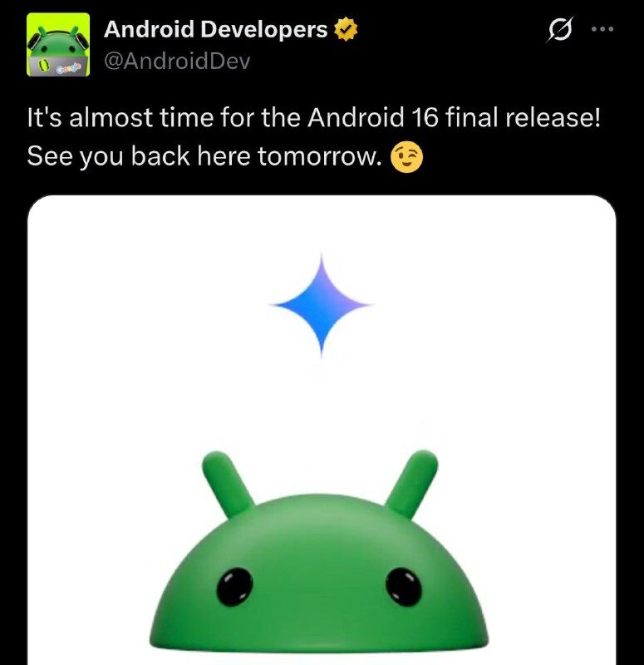
Task: Click the Android bot's left eye
Action: (235, 588)
